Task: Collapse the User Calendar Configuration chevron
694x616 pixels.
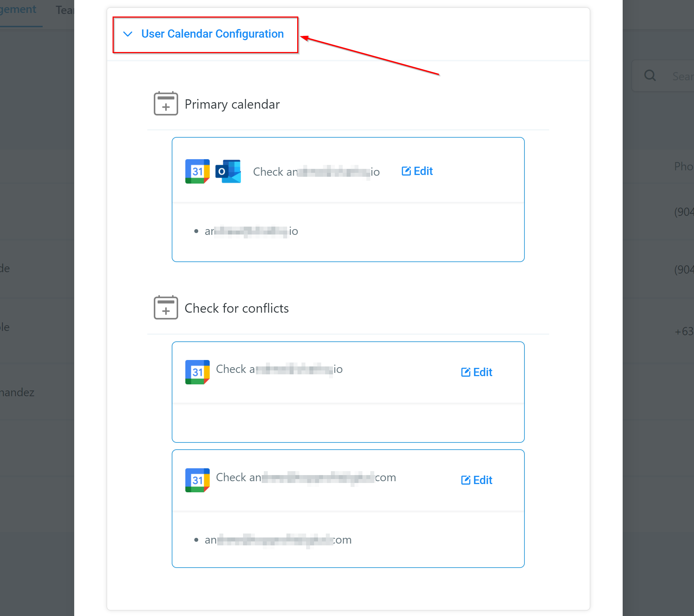Action: coord(128,34)
